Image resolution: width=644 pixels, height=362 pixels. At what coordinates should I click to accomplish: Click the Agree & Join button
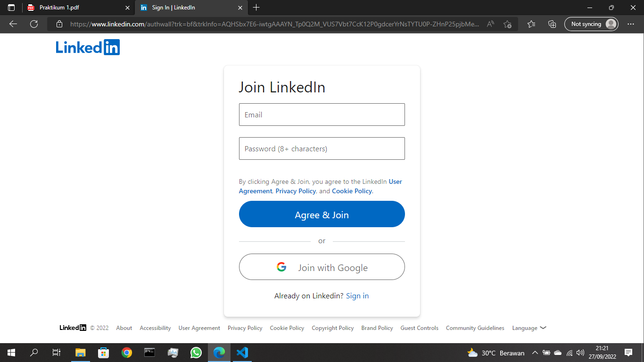(x=322, y=214)
